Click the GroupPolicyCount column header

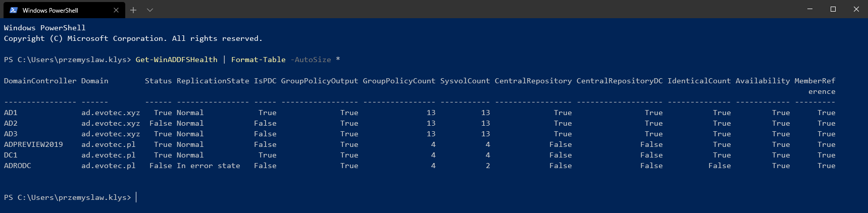[399, 81]
